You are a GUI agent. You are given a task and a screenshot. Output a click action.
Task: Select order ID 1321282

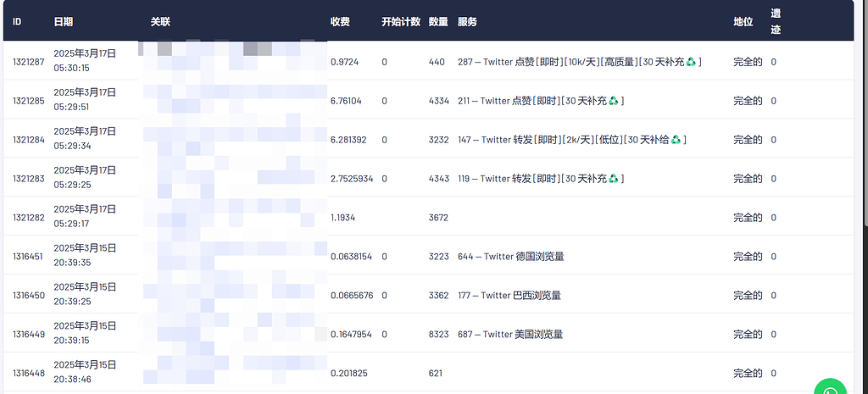29,218
